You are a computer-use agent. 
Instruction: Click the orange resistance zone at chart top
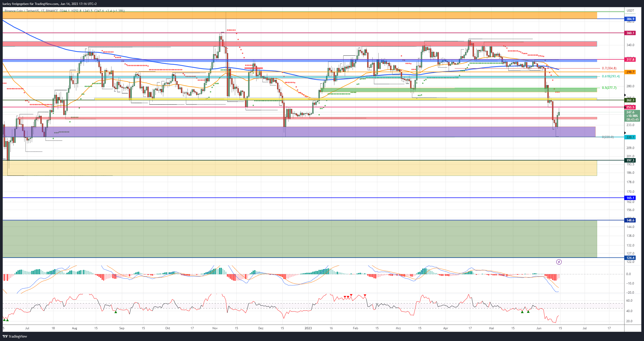[300, 15]
